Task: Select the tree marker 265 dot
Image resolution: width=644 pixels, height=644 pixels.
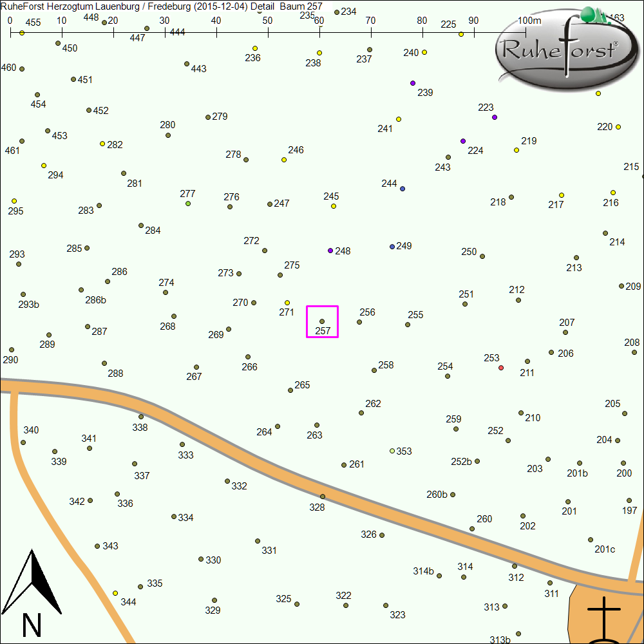Action: pos(290,390)
